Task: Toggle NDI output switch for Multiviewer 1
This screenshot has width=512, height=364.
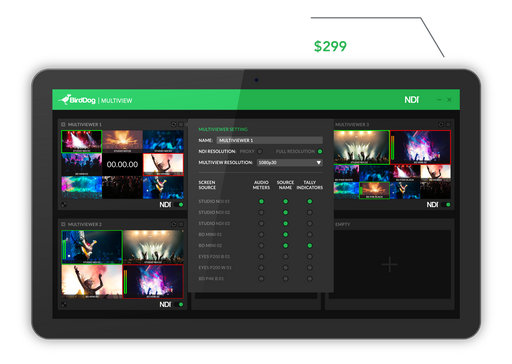Action: [179, 205]
